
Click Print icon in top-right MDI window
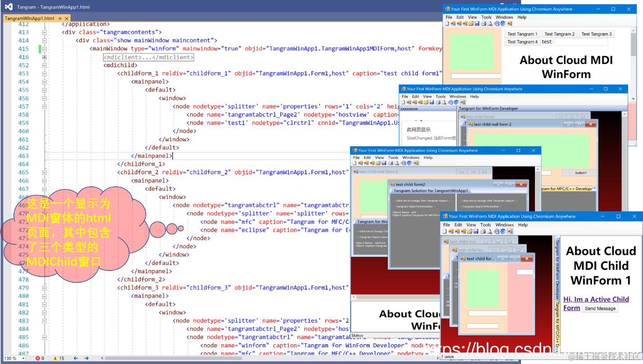[484, 23]
